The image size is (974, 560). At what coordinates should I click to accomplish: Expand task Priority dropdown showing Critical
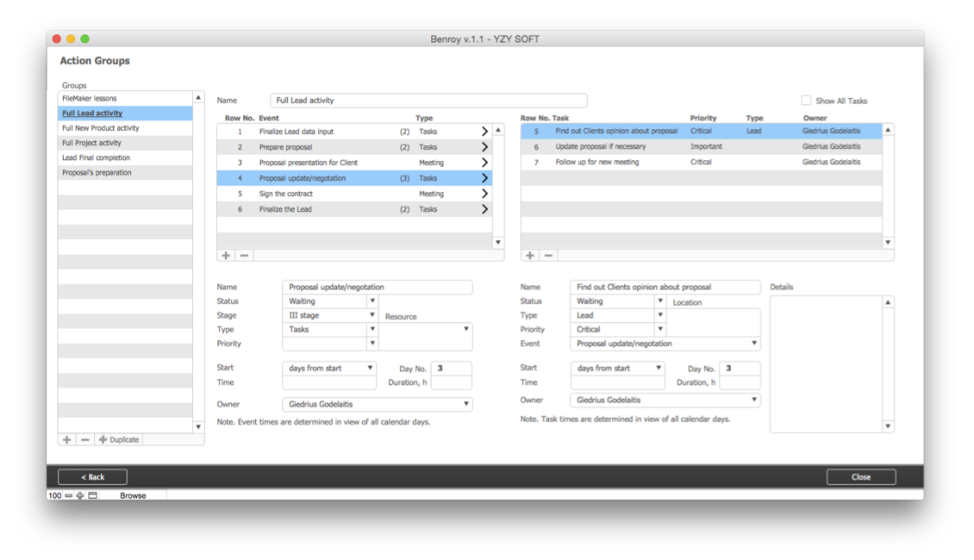click(659, 329)
